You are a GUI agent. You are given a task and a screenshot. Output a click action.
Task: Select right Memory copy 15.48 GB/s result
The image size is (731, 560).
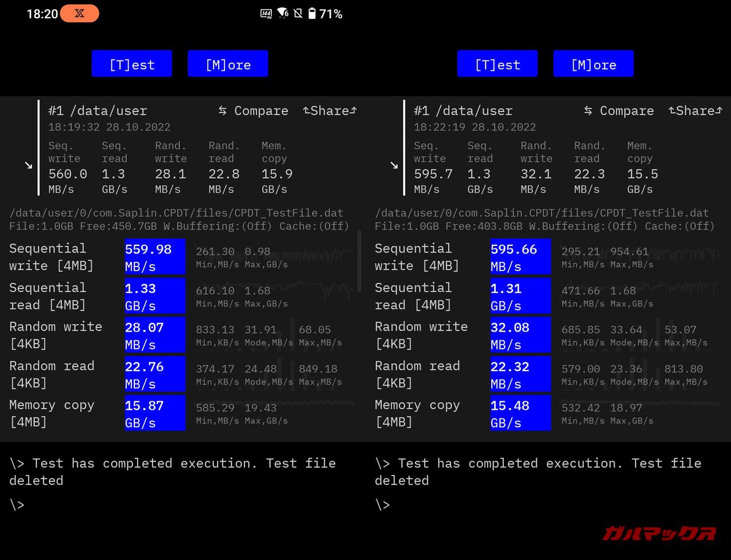coord(520,413)
